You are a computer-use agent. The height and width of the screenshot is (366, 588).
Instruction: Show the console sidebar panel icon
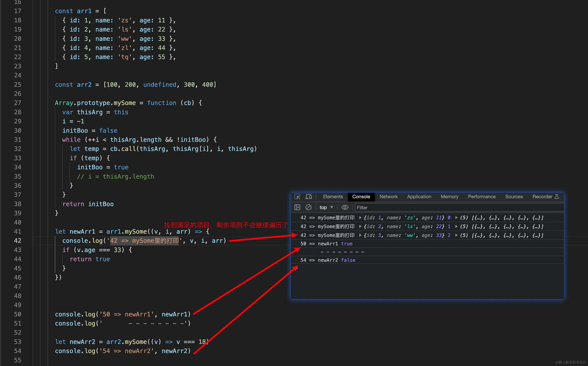(x=297, y=208)
